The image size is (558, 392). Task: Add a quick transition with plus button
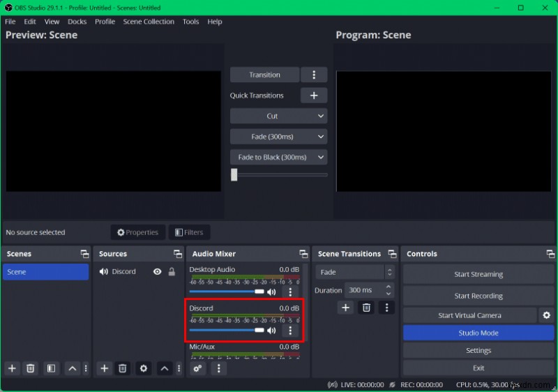(313, 96)
